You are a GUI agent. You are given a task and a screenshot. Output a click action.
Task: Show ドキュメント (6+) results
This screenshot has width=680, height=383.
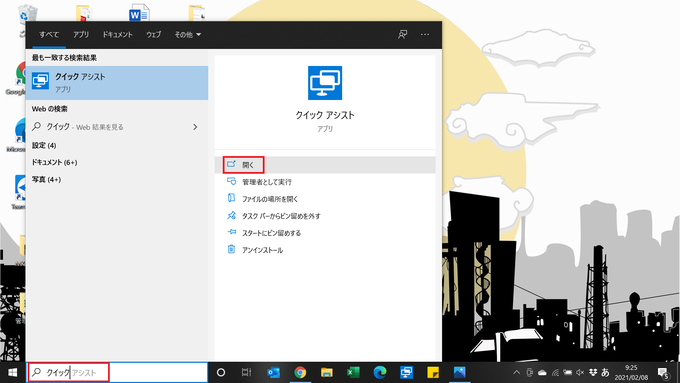(55, 162)
